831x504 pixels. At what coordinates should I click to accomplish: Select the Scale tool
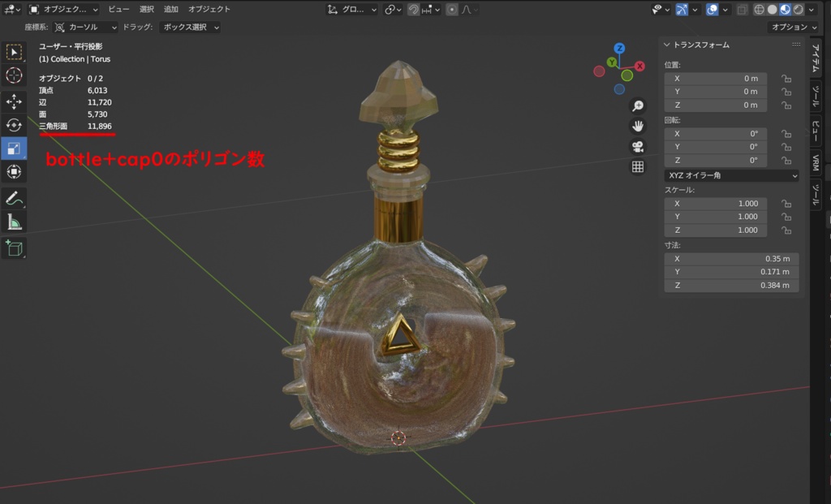click(14, 149)
